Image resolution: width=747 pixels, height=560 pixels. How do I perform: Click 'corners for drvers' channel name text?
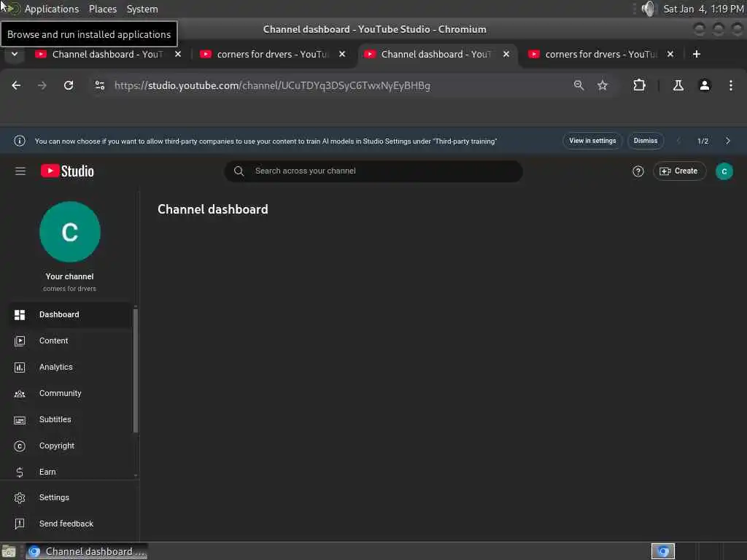pyautogui.click(x=69, y=289)
